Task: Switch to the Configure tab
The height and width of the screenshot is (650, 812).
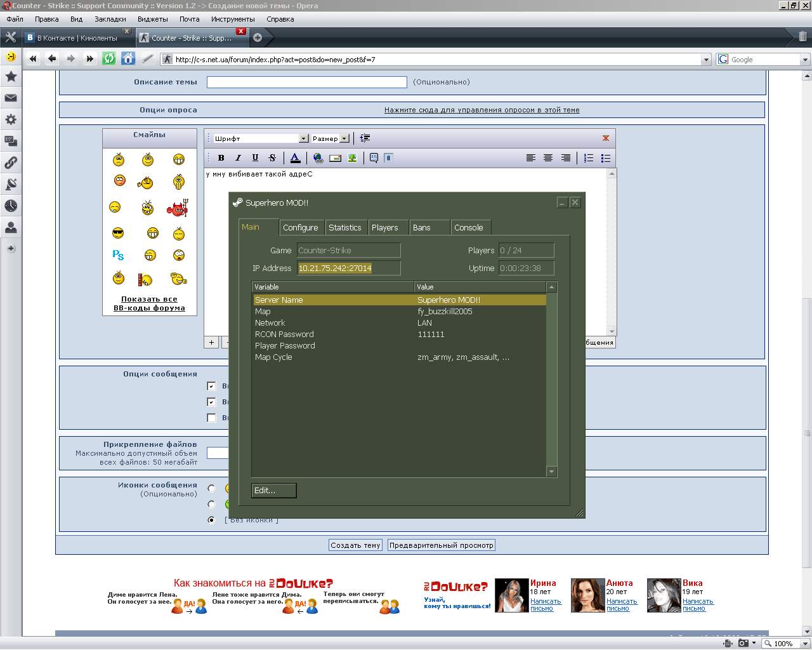Action: click(301, 227)
